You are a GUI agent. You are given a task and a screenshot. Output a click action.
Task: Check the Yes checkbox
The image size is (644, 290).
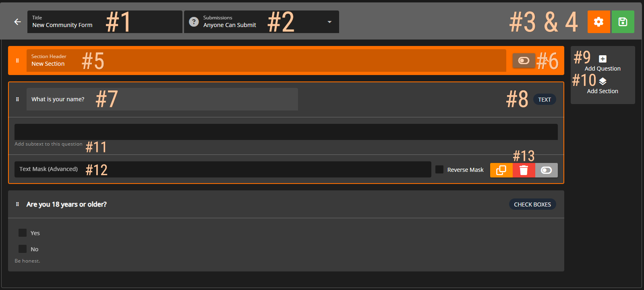pyautogui.click(x=23, y=233)
